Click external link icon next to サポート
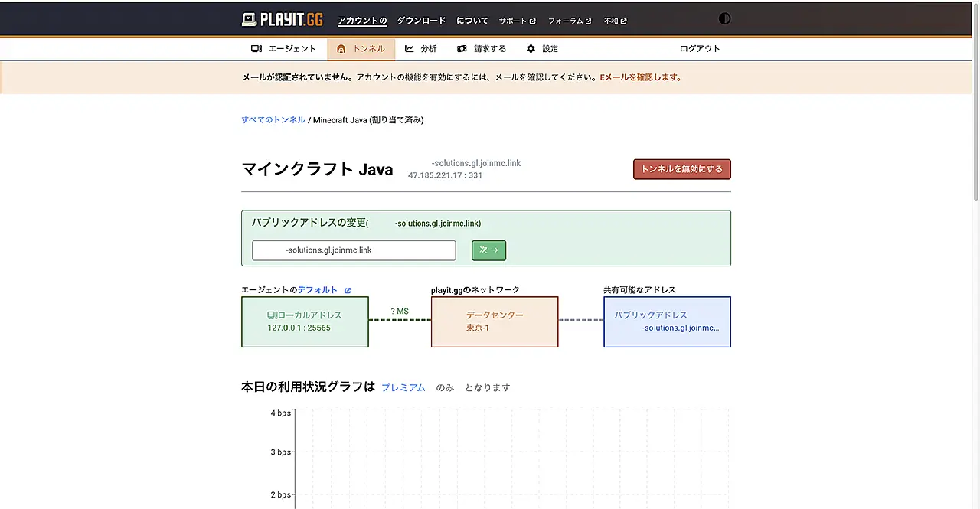980x509 pixels. coord(533,21)
